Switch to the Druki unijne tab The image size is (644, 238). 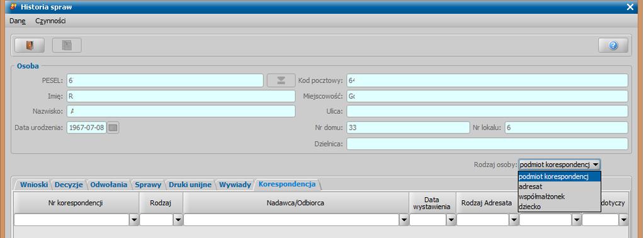[x=190, y=185]
